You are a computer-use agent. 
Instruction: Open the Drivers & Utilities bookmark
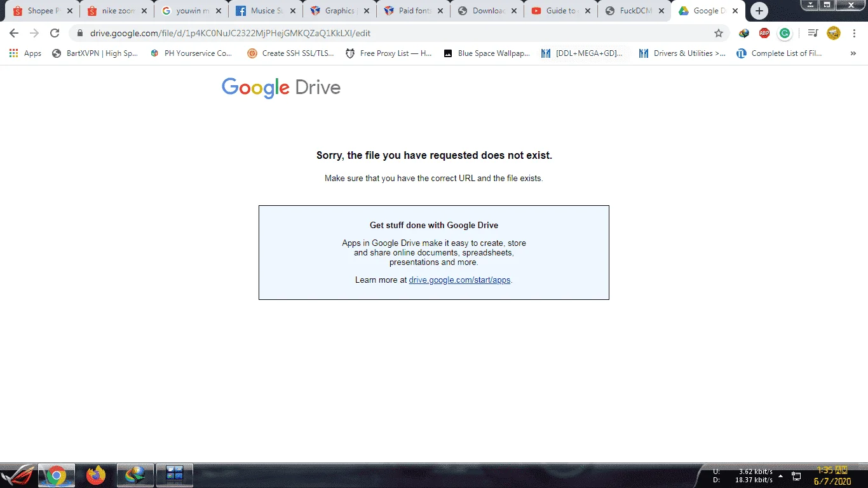[682, 53]
